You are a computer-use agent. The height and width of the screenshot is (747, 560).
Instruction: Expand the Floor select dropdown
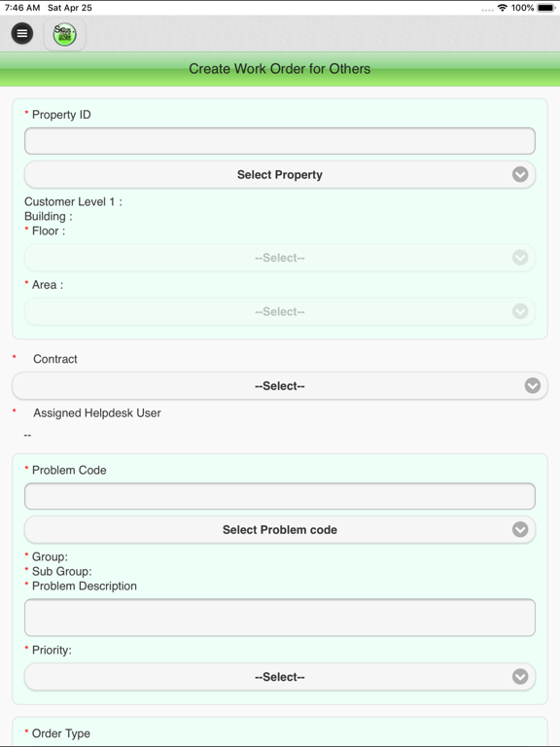tap(280, 258)
